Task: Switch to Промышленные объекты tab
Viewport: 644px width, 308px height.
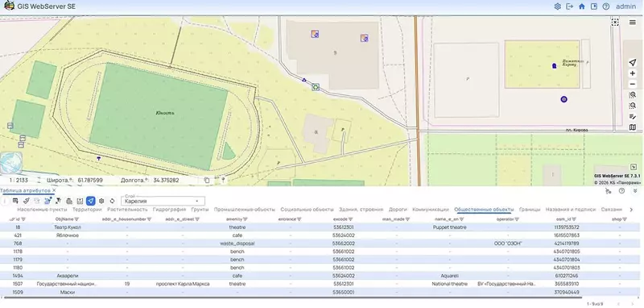Action: click(245, 210)
